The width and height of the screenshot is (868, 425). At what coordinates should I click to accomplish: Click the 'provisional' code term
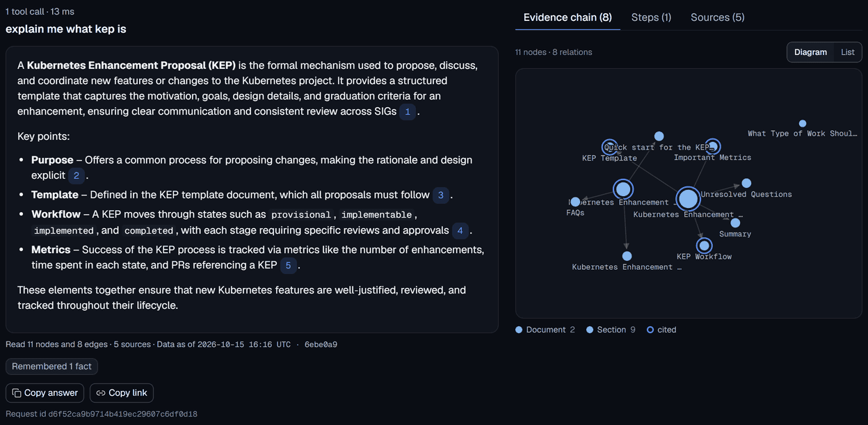[303, 215]
